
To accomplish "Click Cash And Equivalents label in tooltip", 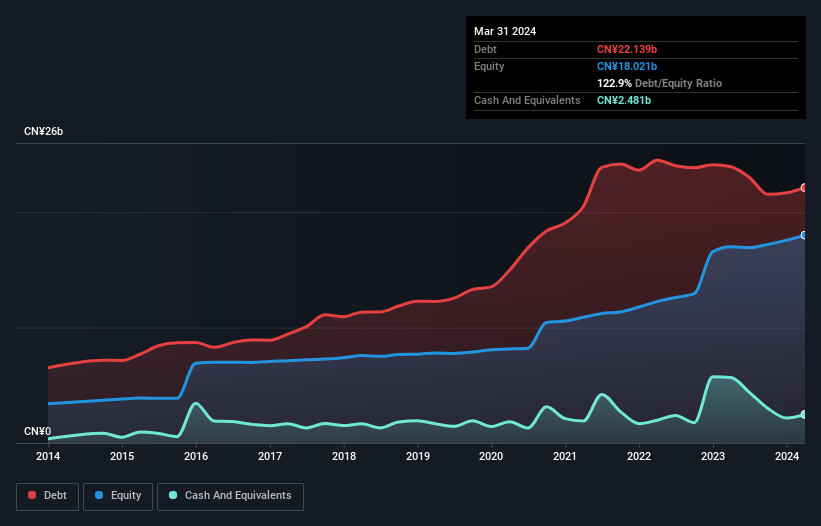I will pos(527,100).
